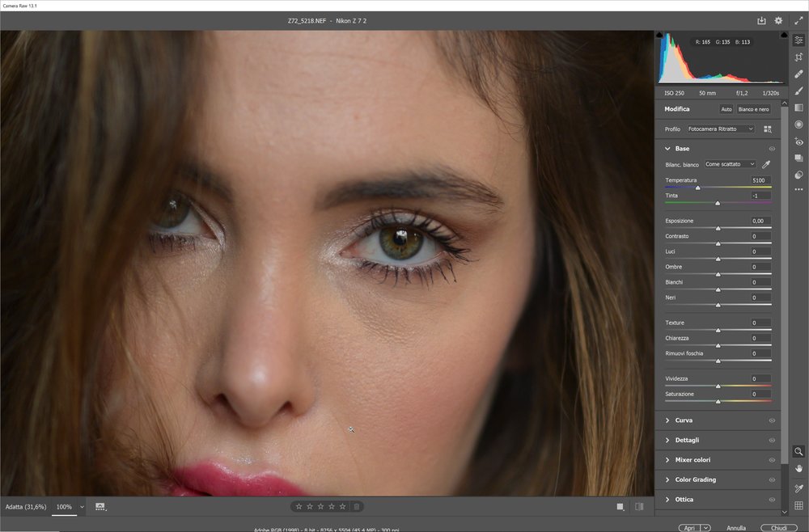Screen dimensions: 809x532
Task: Toggle full screen mode icon
Action: 798,21
